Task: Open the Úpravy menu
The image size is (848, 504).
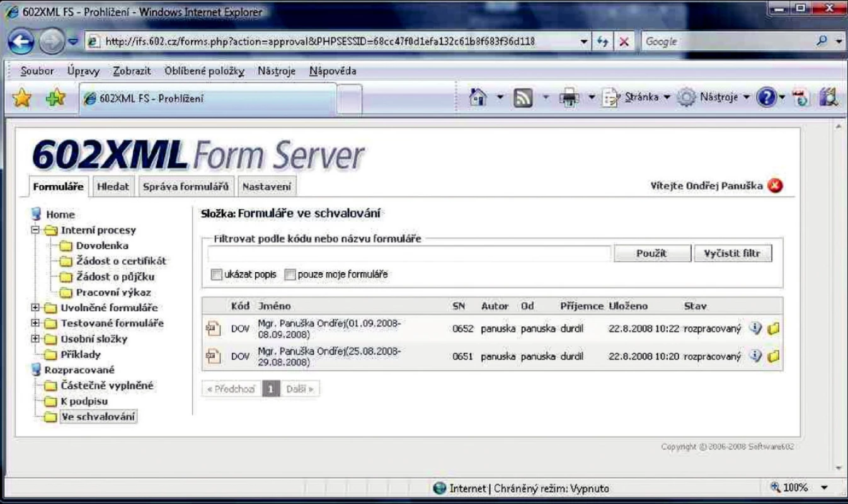Action: click(x=83, y=71)
